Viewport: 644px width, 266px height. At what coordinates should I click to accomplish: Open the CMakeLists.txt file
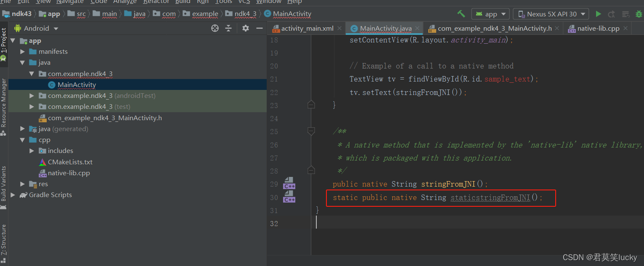click(x=71, y=162)
